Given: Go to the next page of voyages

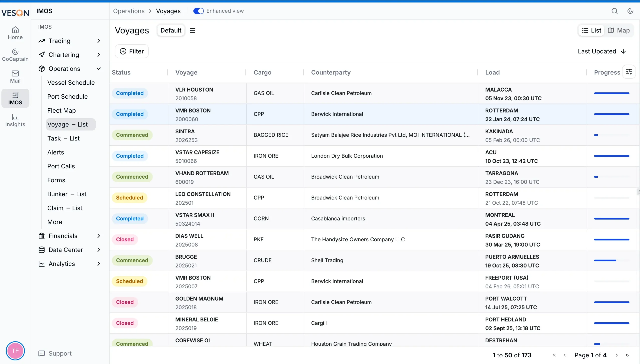Looking at the screenshot, I should pyautogui.click(x=617, y=355).
